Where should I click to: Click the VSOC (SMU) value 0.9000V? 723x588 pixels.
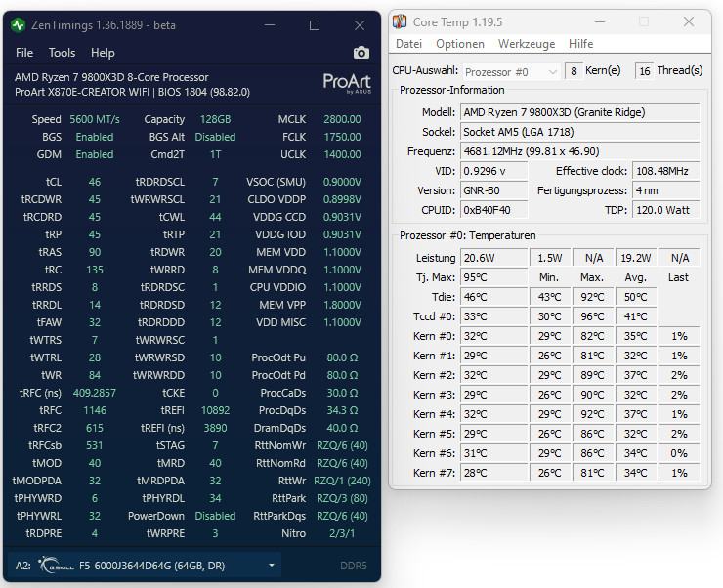(342, 182)
